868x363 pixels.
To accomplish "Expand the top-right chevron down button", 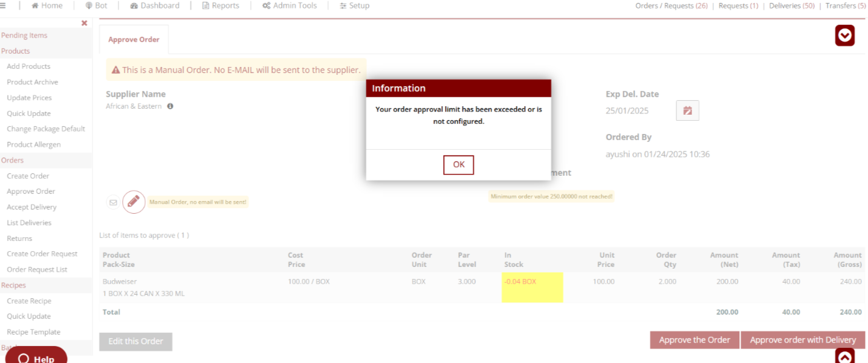I will [x=844, y=36].
